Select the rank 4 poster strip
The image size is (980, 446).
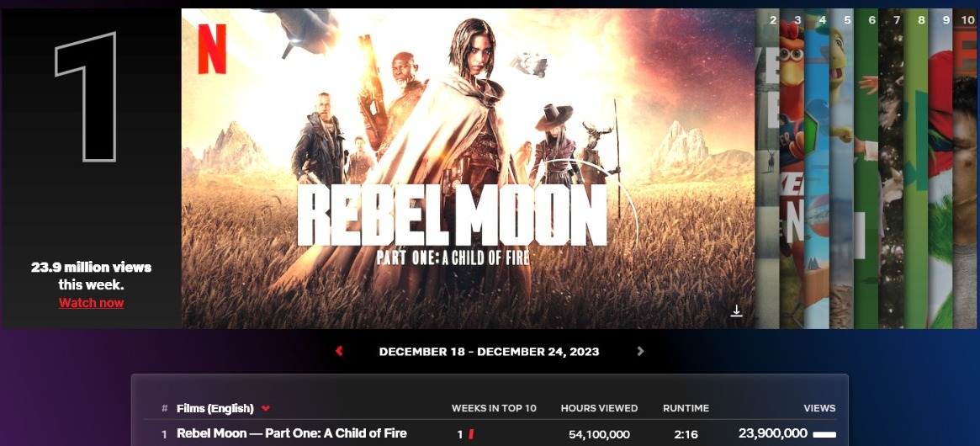[817, 168]
